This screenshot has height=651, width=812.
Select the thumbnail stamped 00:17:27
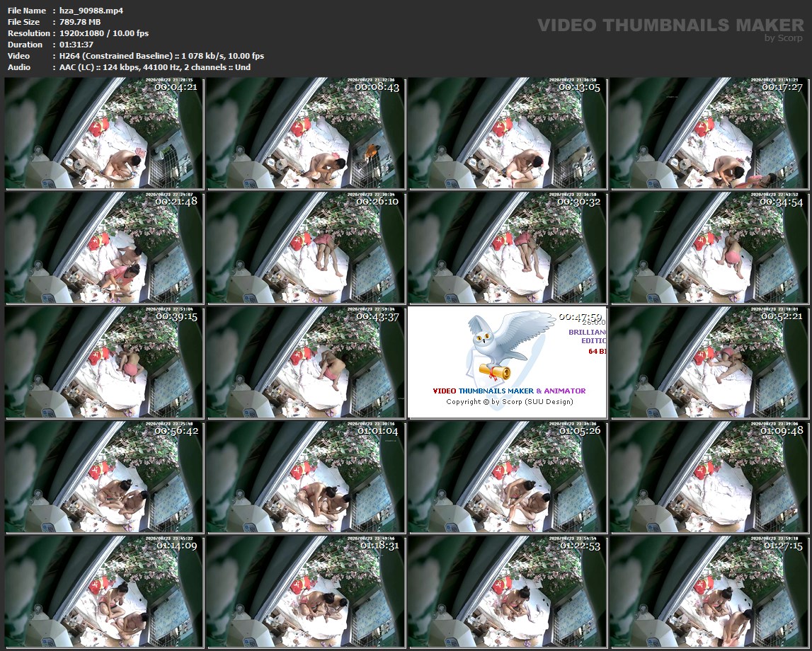click(709, 133)
